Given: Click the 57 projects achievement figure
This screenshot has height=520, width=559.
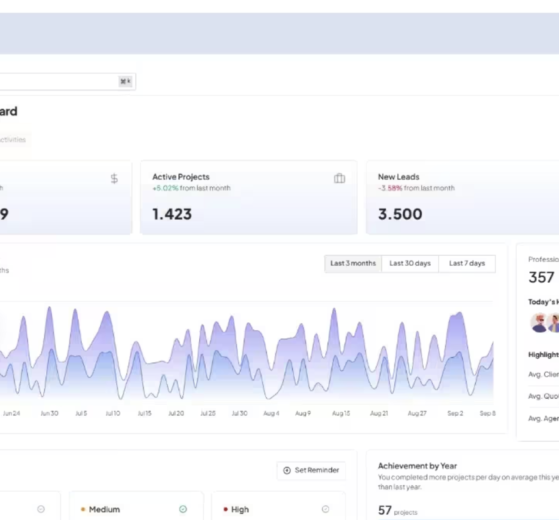Looking at the screenshot, I should point(398,511).
